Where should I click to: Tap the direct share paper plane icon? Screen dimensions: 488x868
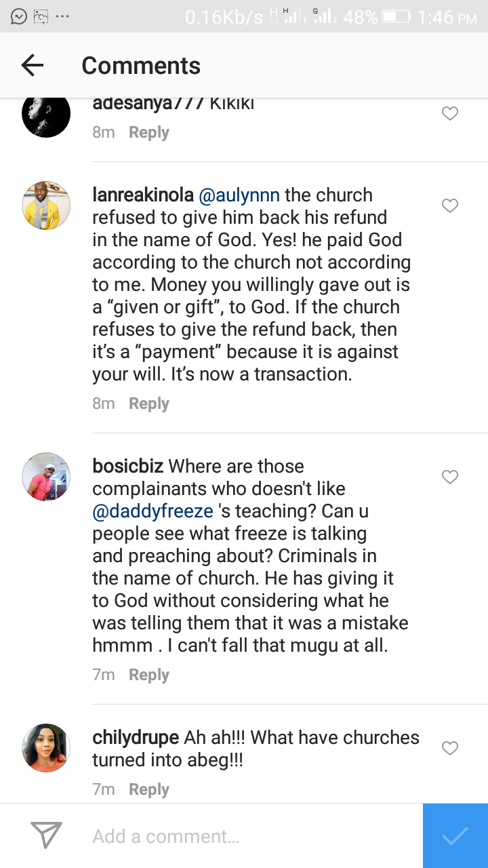(47, 835)
